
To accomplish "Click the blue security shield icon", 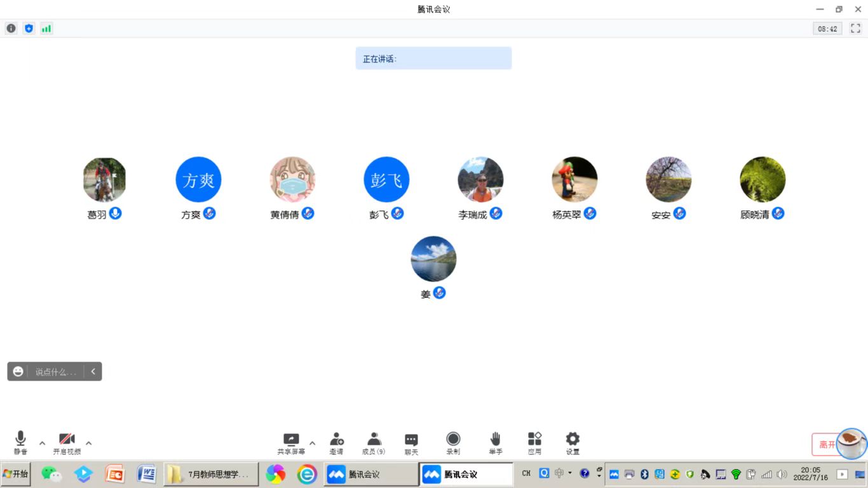I will point(29,29).
